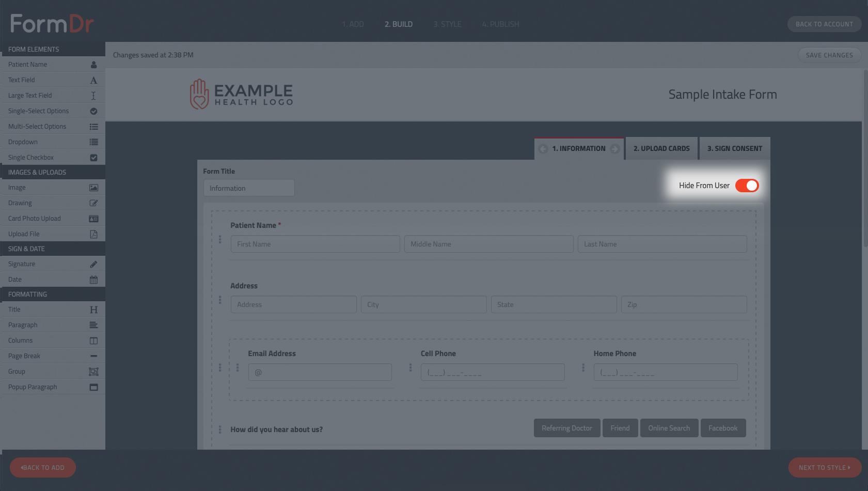The width and height of the screenshot is (868, 491).
Task: Click the City input field
Action: [423, 304]
